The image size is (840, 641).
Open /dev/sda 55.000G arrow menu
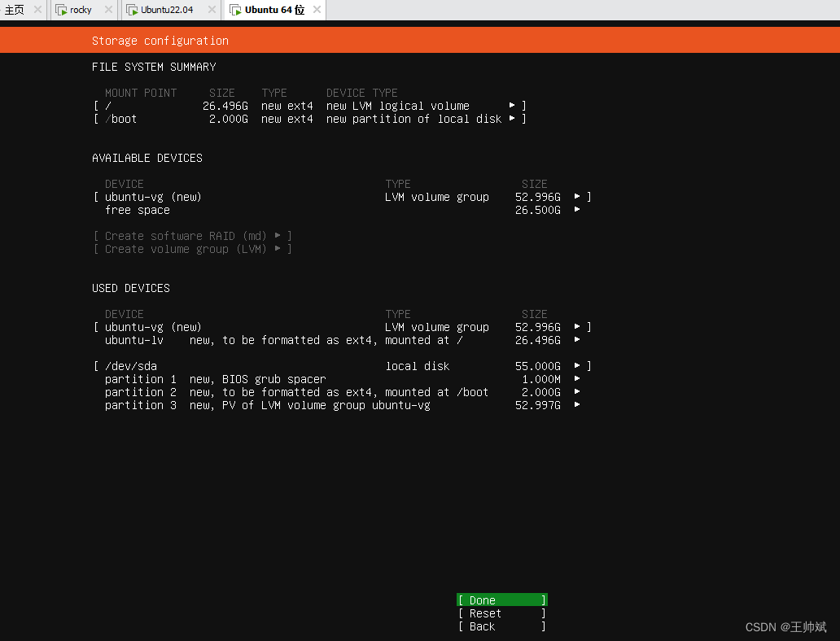pos(577,366)
